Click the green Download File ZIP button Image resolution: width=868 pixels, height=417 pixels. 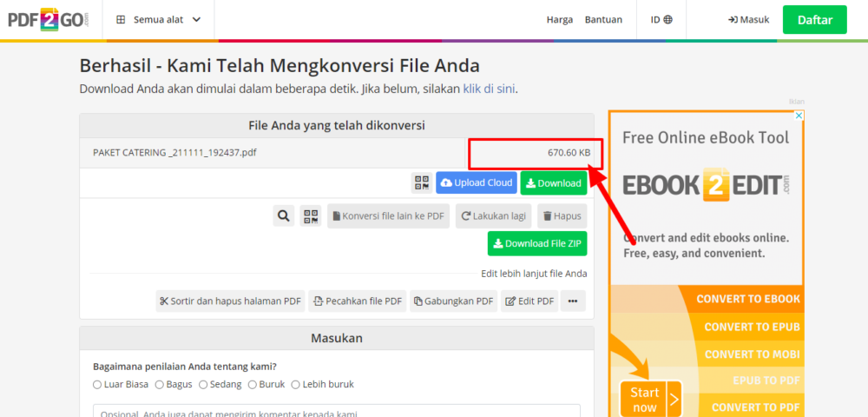536,243
